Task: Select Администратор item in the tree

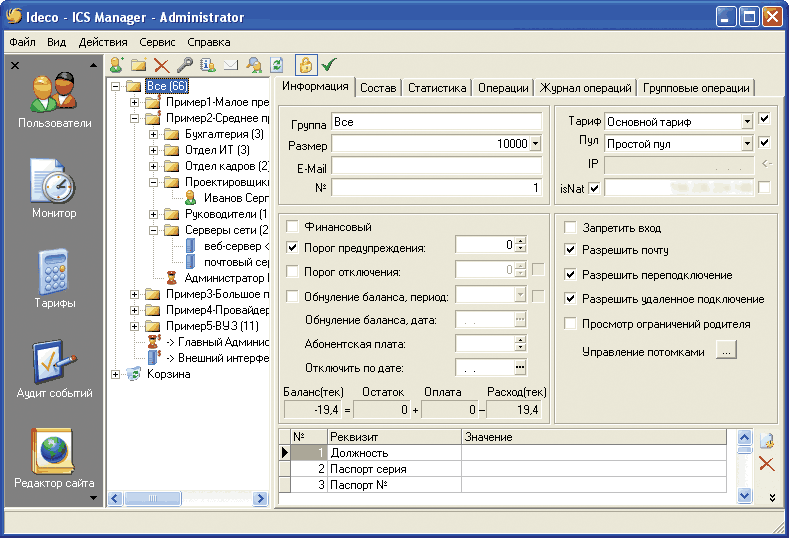Action: point(226,278)
